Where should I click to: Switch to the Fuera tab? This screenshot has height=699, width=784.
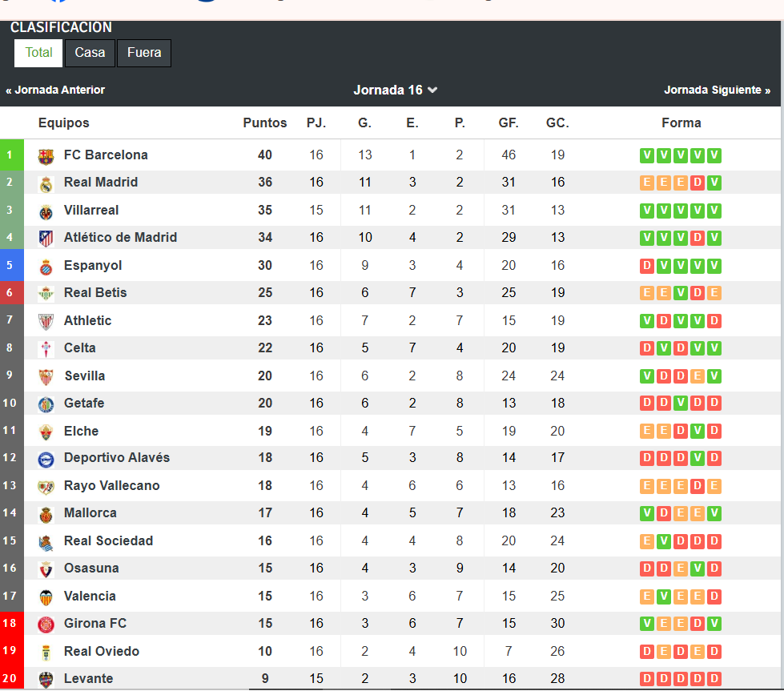pos(144,53)
